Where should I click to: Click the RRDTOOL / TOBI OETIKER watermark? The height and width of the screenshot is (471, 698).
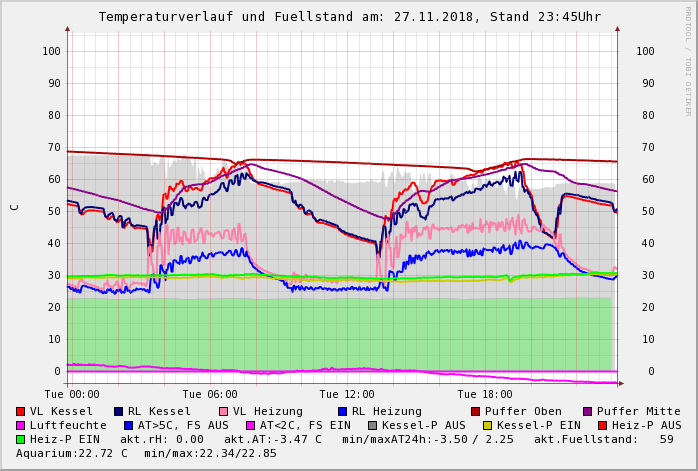pos(688,60)
